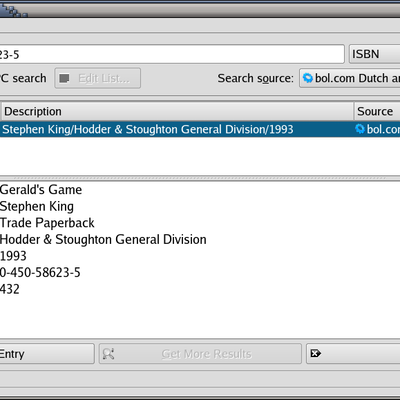Click the bol.com icon in result row
This screenshot has width=400, height=400.
coord(360,129)
